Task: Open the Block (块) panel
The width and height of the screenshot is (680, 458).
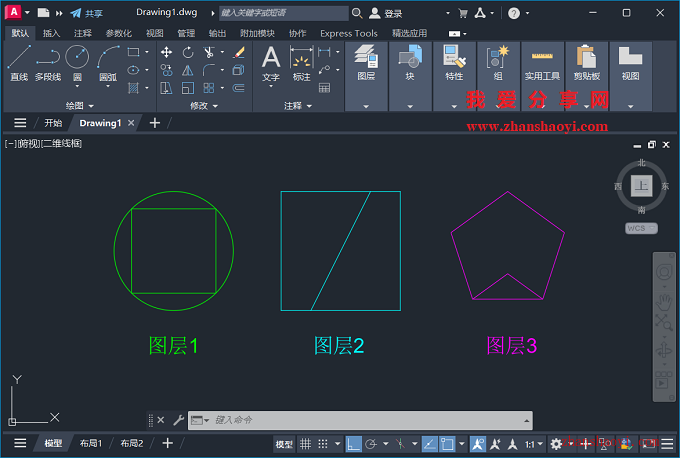Action: 410,76
